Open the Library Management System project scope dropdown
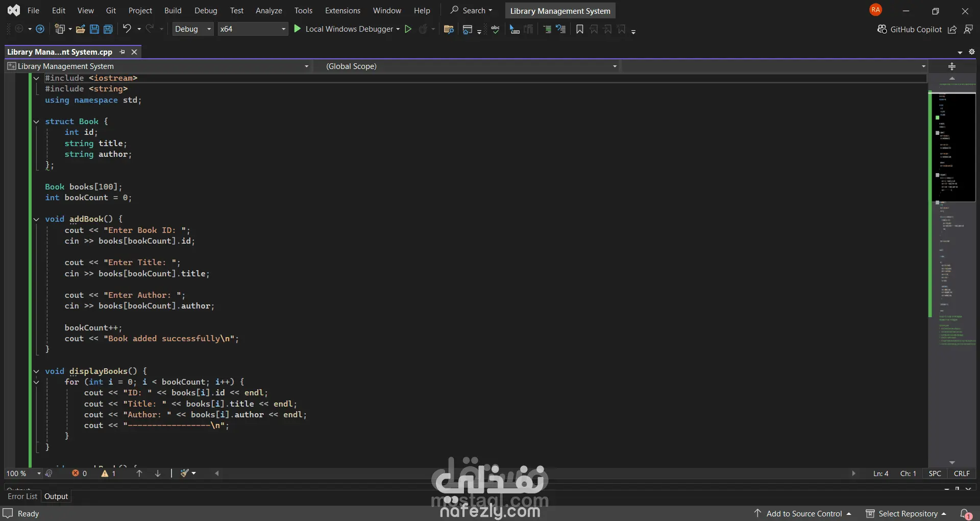Viewport: 980px width, 521px height. click(x=158, y=66)
